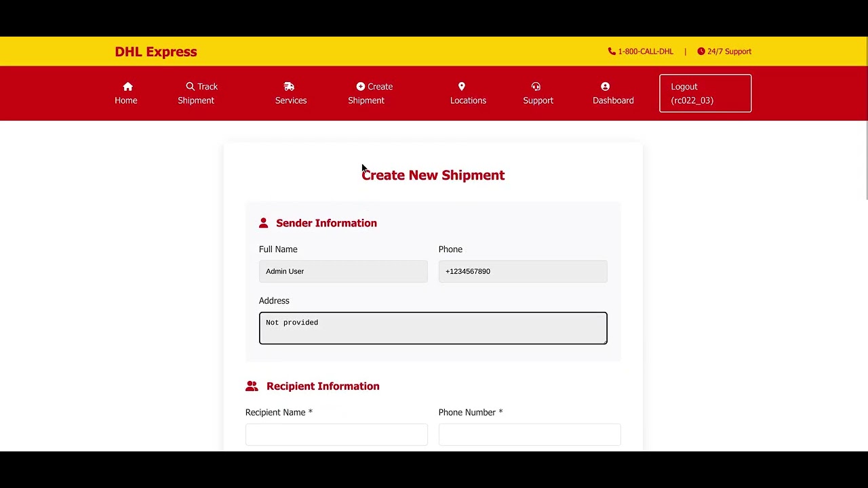This screenshot has width=868, height=488.
Task: Call the 1-800-CALL-DHL number link
Action: (646, 52)
